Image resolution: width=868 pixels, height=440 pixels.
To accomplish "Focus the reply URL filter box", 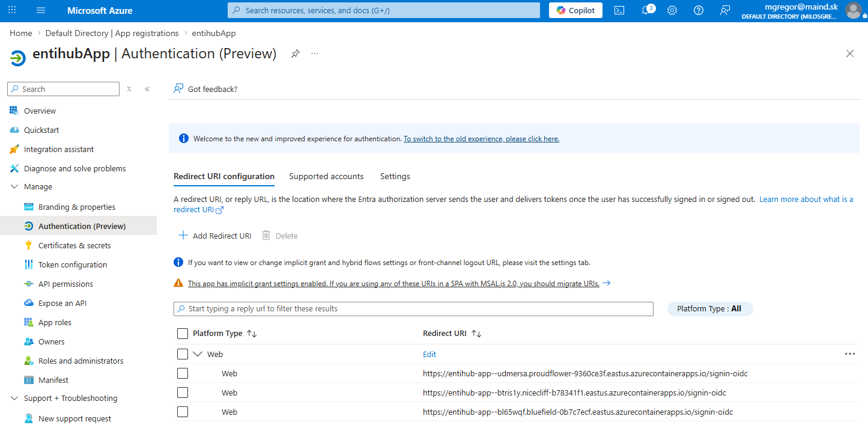I will [413, 309].
